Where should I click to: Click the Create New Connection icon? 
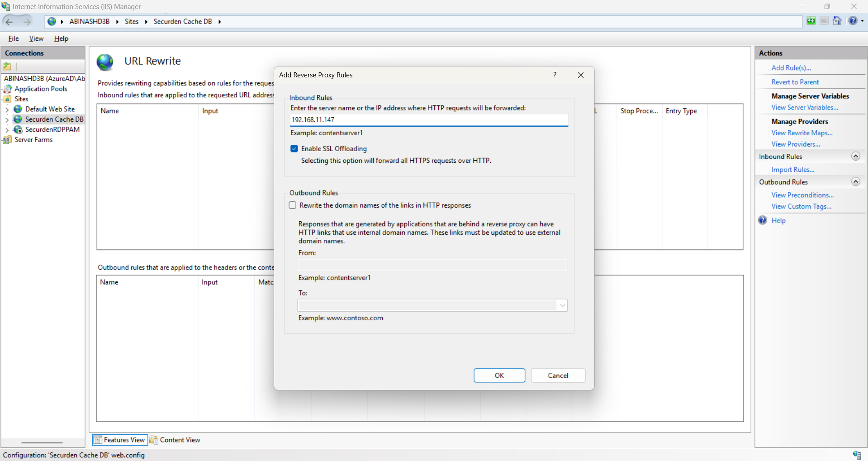click(x=7, y=67)
